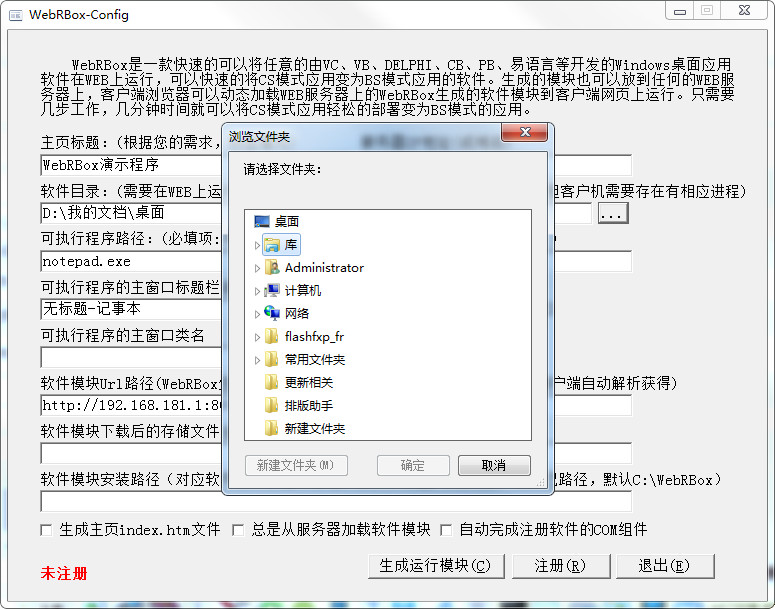Select the 计算机 label in the tree
Viewport: 775px width, 609px height.
click(302, 291)
